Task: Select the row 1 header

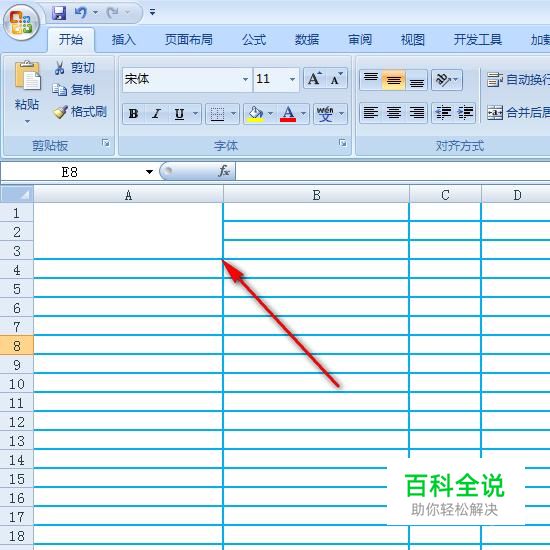Action: pos(17,213)
